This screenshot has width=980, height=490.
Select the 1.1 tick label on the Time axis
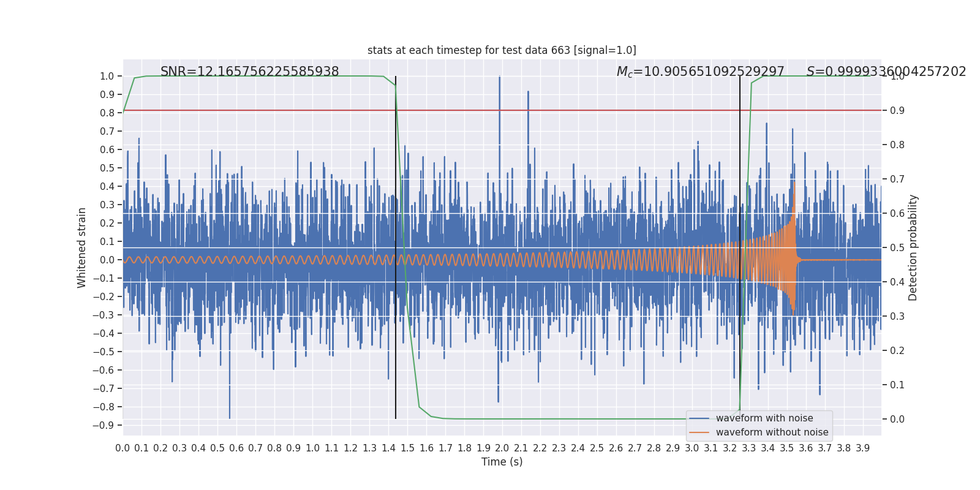(331, 448)
